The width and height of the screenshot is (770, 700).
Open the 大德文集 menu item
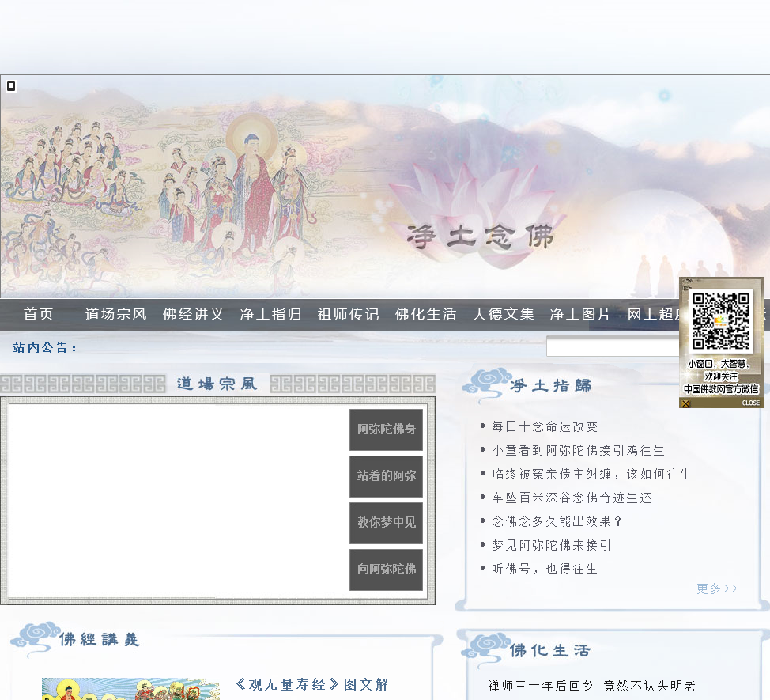coord(504,314)
